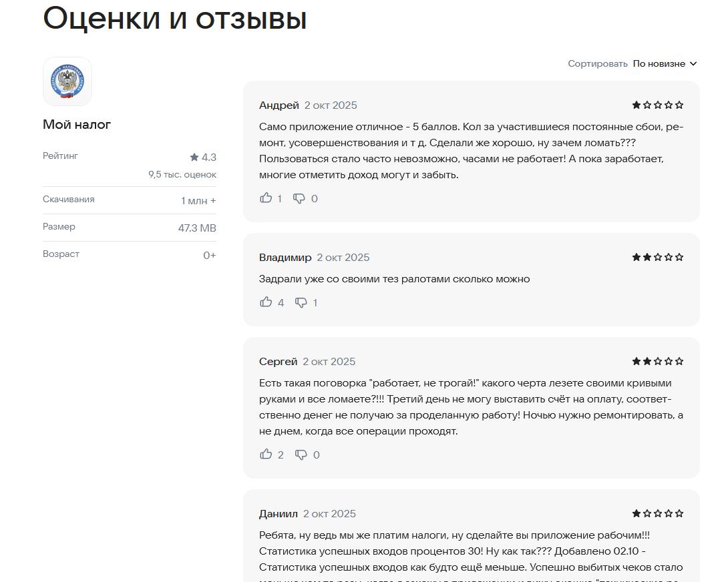The image size is (728, 582).
Task: Click Даниил's star rating
Action: [658, 513]
